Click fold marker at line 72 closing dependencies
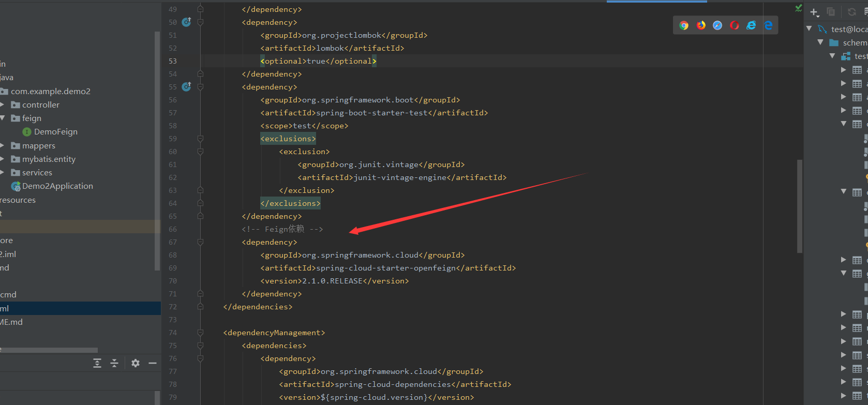 [x=200, y=307]
